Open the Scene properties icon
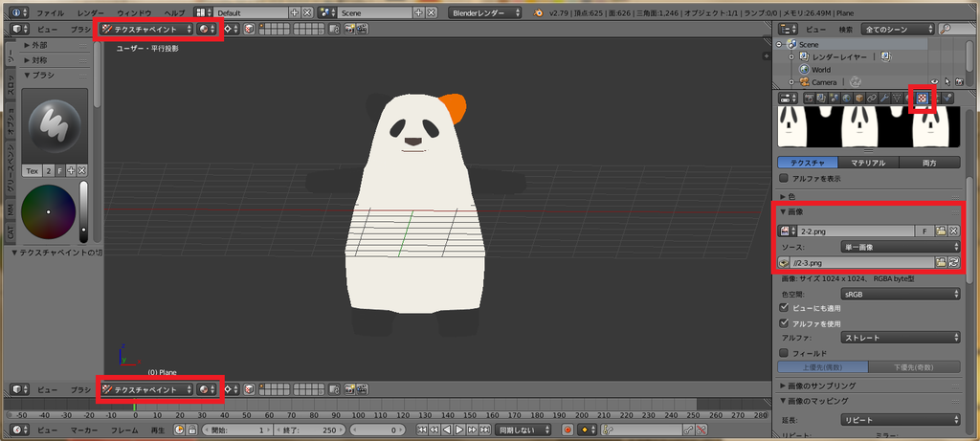 pyautogui.click(x=834, y=99)
